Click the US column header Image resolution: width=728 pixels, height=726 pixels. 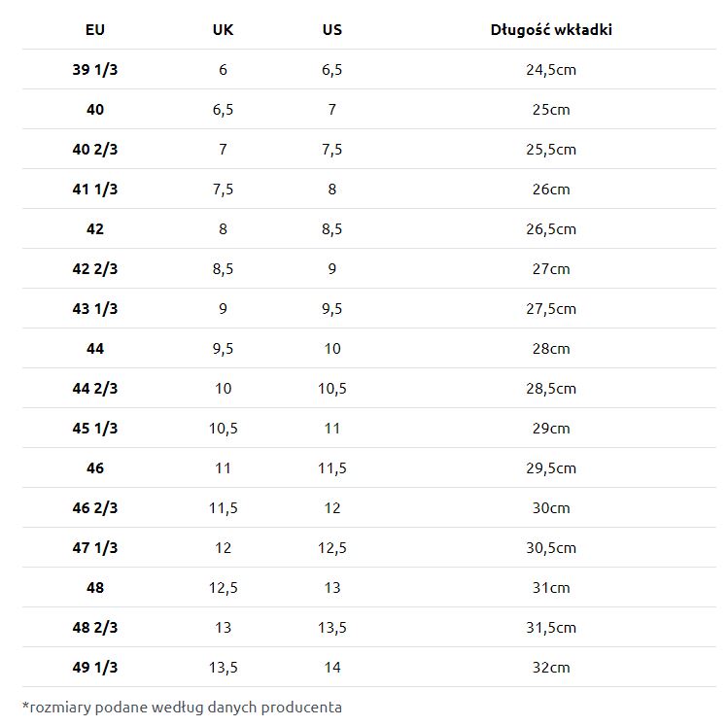pyautogui.click(x=331, y=29)
